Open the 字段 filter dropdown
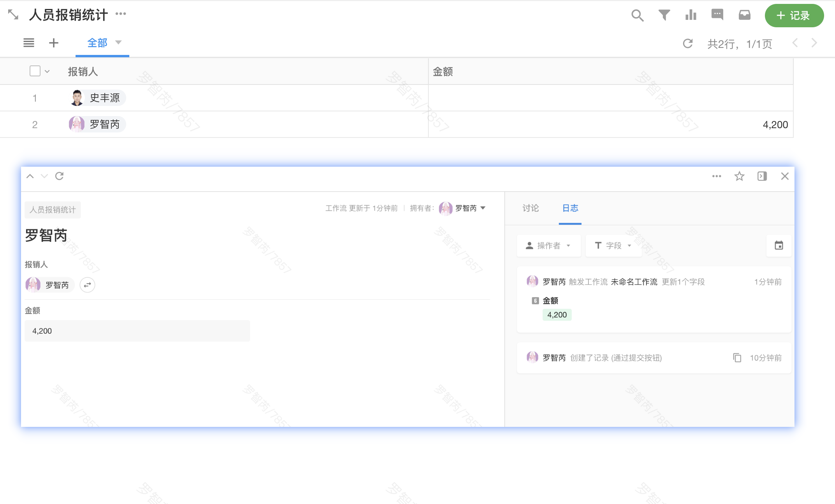835x504 pixels. point(613,246)
